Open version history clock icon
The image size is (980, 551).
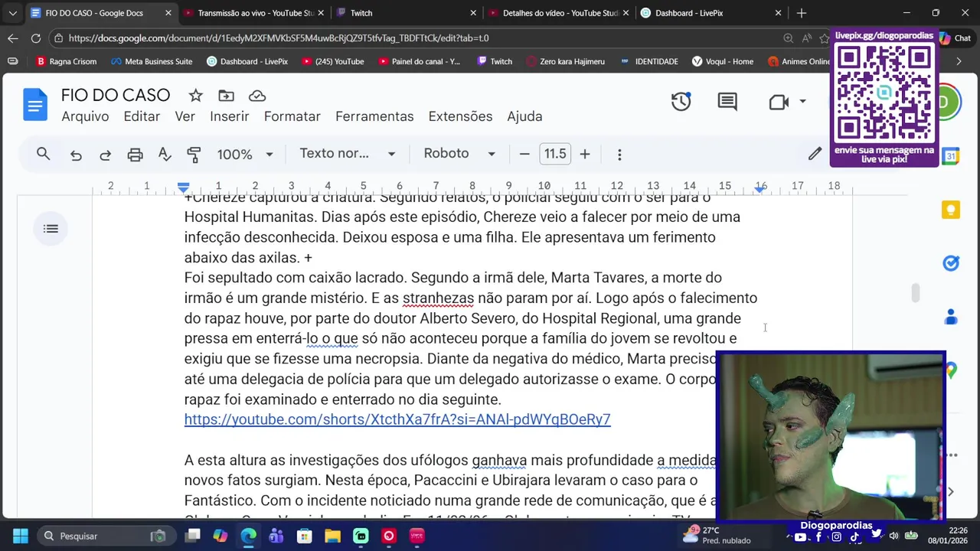(x=681, y=102)
